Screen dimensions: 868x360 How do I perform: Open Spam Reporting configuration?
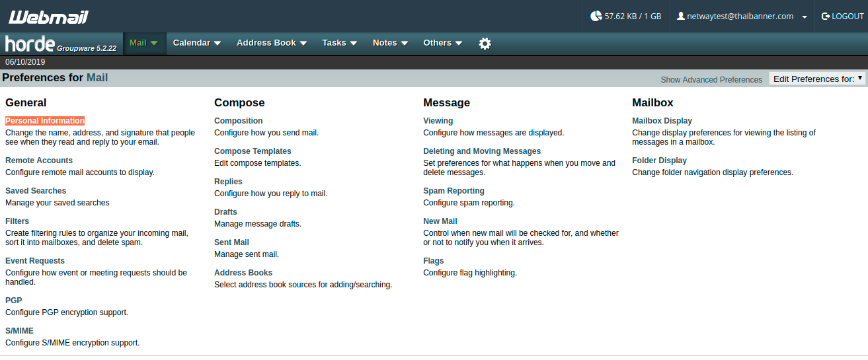pos(454,191)
